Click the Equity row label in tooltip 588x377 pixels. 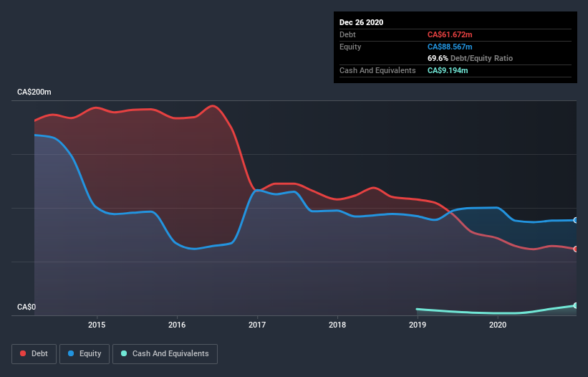tap(350, 47)
